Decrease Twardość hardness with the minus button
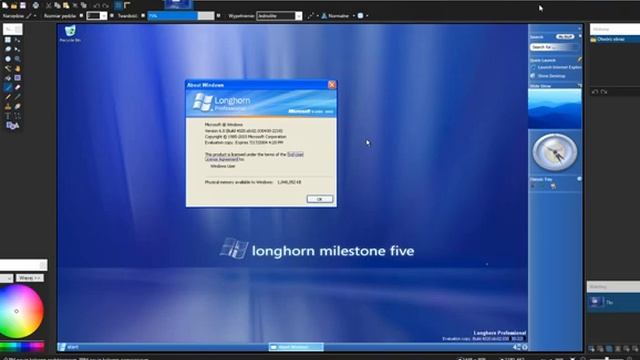 pos(143,16)
